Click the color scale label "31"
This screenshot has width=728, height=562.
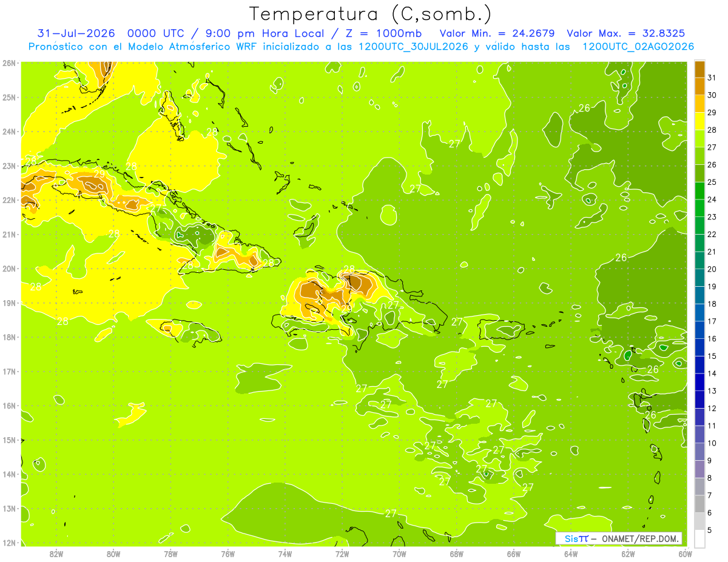click(712, 78)
